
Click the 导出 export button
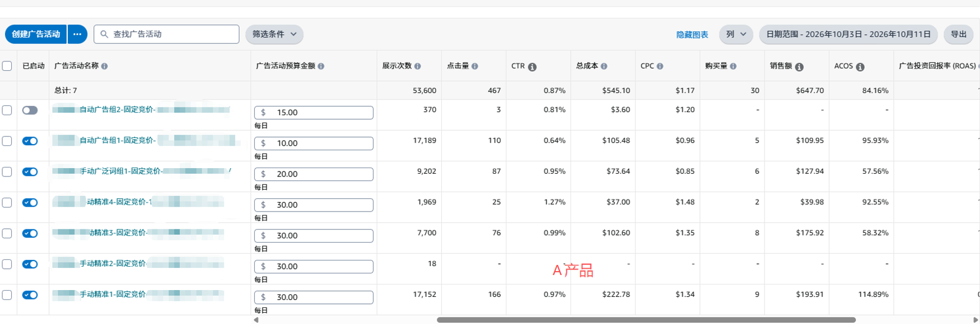pyautogui.click(x=958, y=34)
